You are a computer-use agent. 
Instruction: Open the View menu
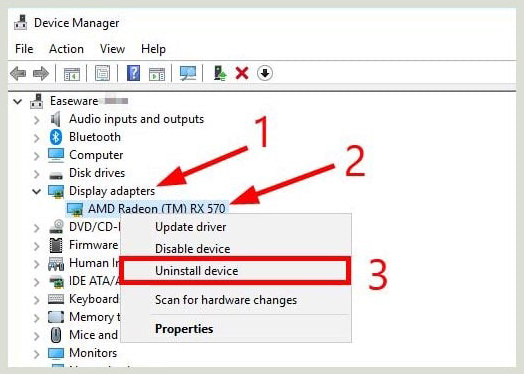[112, 49]
